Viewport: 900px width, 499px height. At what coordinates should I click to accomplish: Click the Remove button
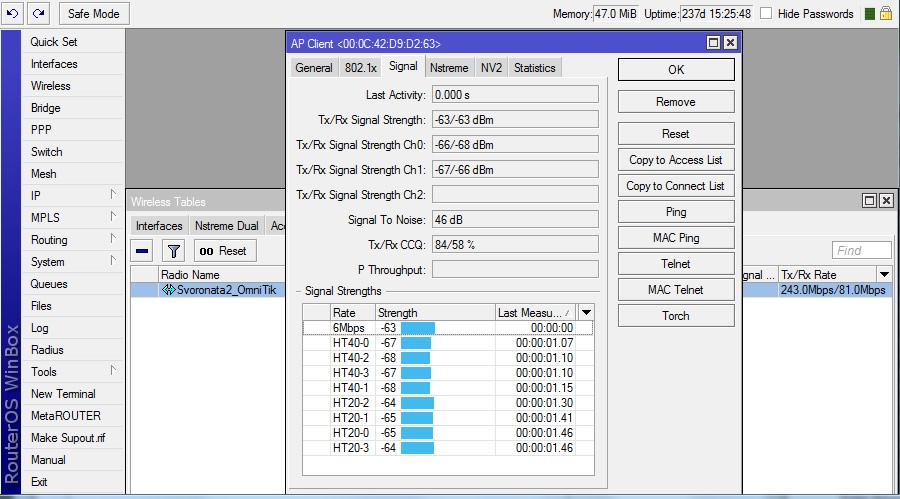[x=676, y=102]
